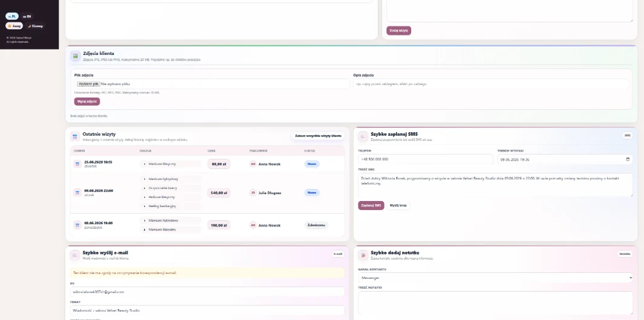Viewport: 644px width, 320px height.
Task: Open the Kanał kontaktu Messenger dropdown
Action: (x=495, y=278)
